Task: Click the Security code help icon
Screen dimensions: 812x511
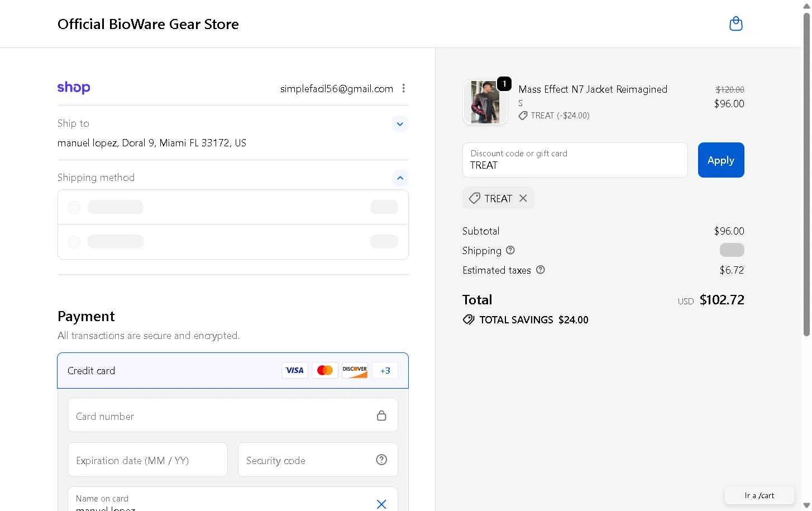Action: (x=381, y=460)
